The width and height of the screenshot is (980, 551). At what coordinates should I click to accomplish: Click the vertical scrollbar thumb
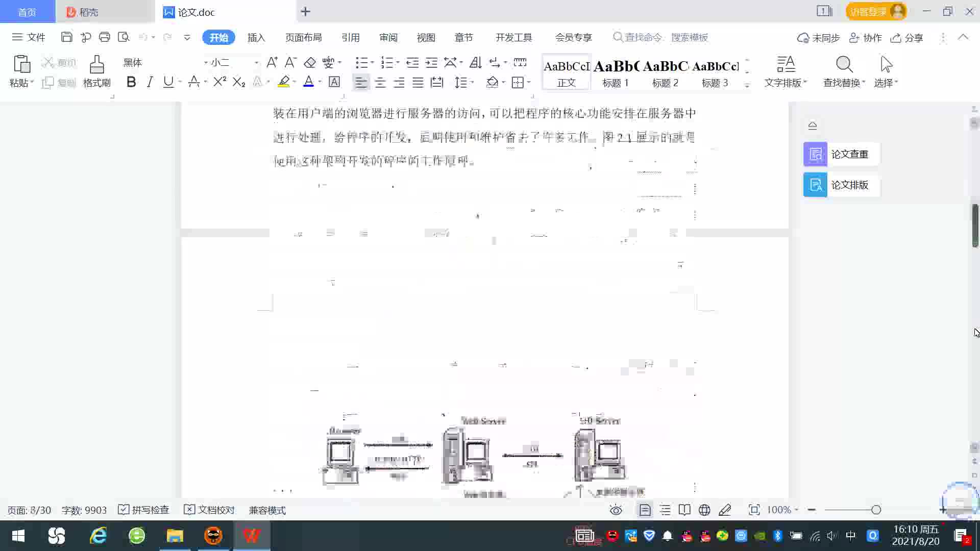pyautogui.click(x=975, y=226)
